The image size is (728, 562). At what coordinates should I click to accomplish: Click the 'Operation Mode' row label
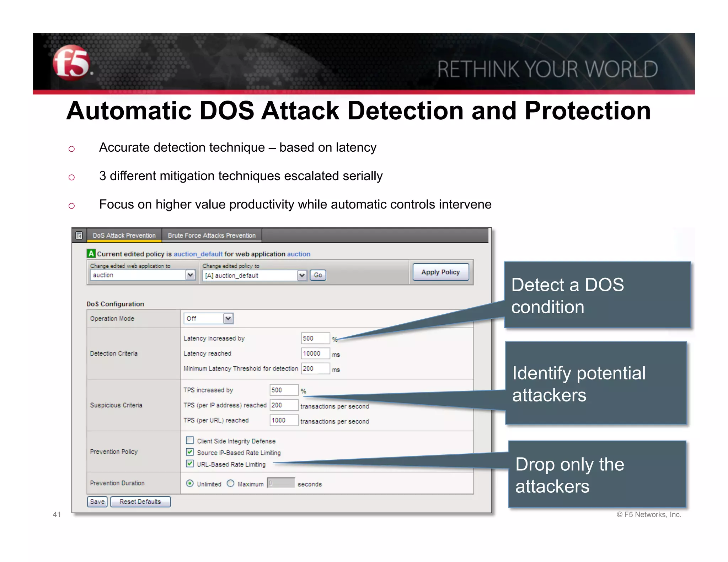[112, 319]
